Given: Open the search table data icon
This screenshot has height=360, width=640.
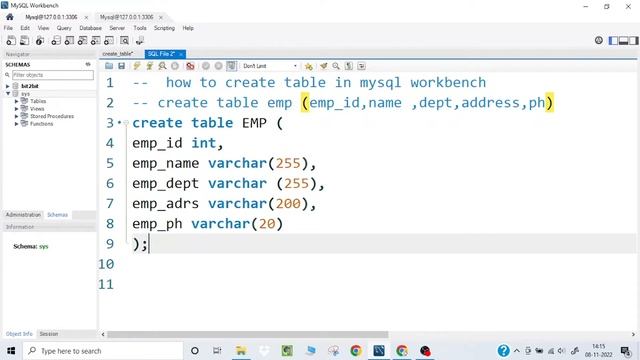Looking at the screenshot, I should [x=124, y=40].
